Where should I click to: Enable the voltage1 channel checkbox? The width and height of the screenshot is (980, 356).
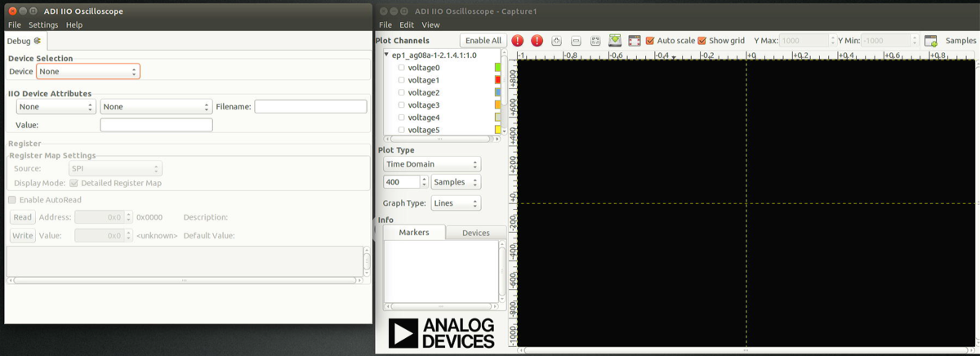click(401, 80)
